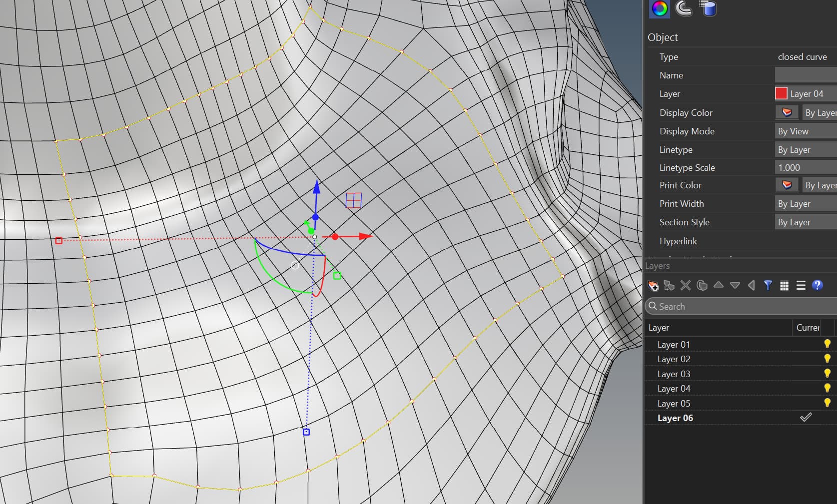Click the Display Color swatch button
The width and height of the screenshot is (837, 504).
(787, 113)
